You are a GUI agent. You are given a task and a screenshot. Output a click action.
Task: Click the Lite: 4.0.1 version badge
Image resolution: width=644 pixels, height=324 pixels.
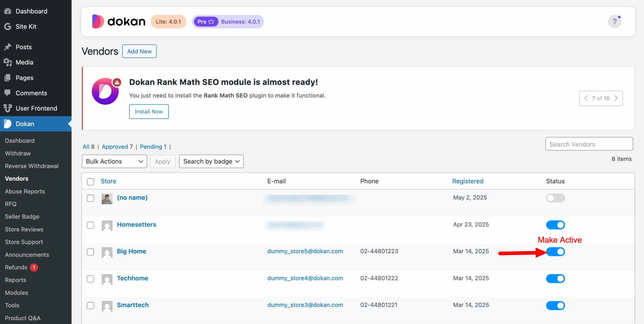(x=168, y=22)
